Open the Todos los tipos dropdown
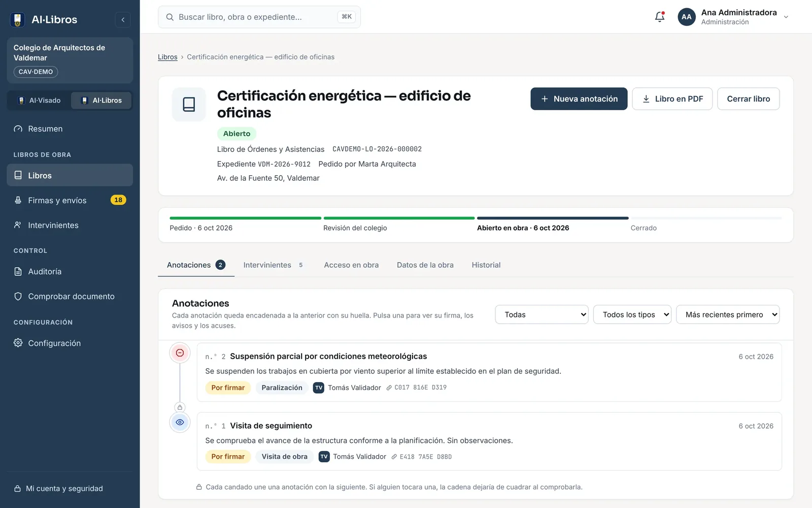 632,314
